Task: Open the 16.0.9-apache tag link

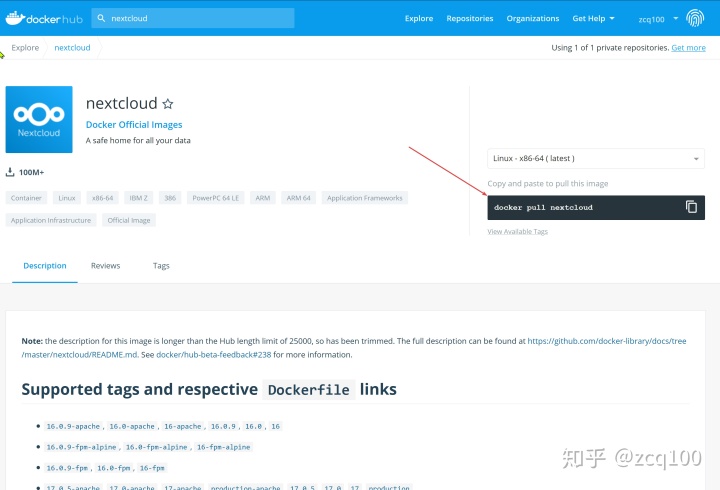Action: 73,426
